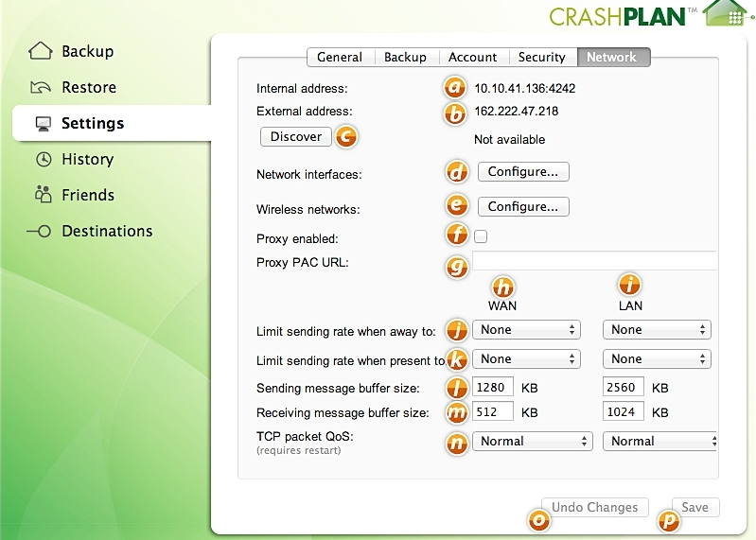Open WAN limit sending rate when present dropdown

[527, 359]
